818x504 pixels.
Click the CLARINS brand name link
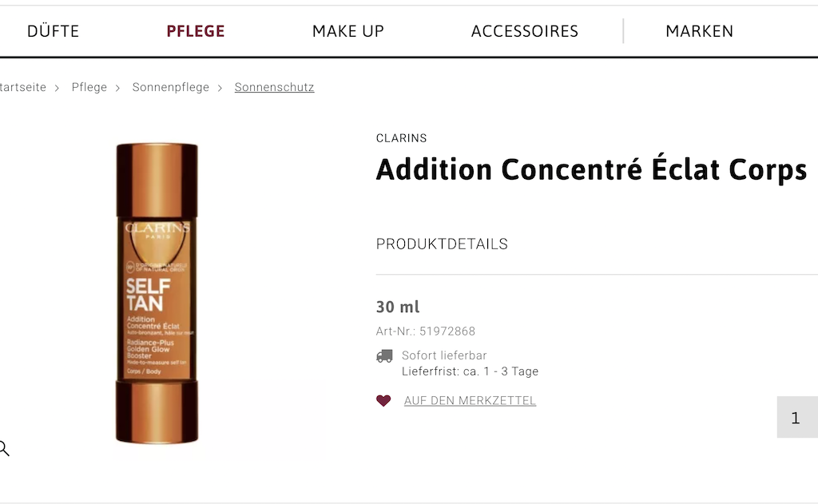[402, 138]
